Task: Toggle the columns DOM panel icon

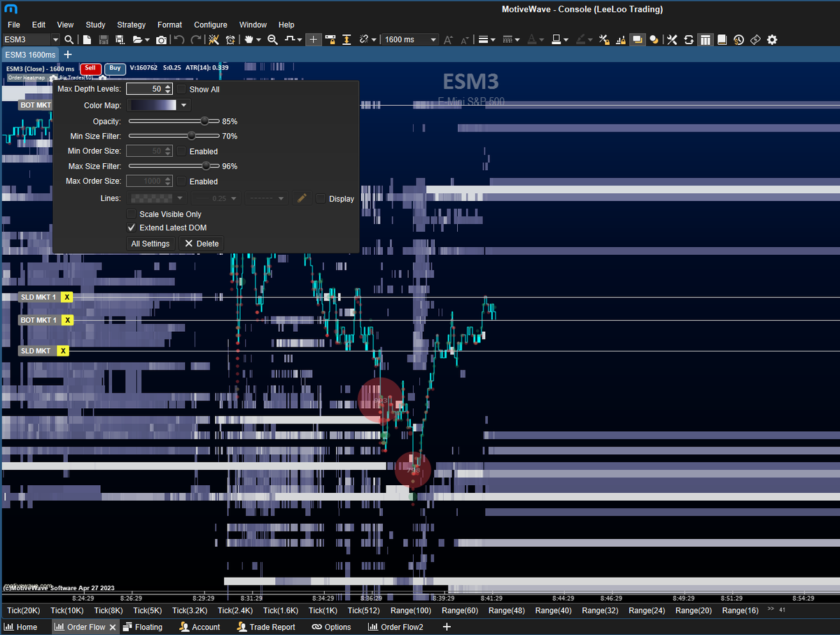Action: (x=705, y=40)
